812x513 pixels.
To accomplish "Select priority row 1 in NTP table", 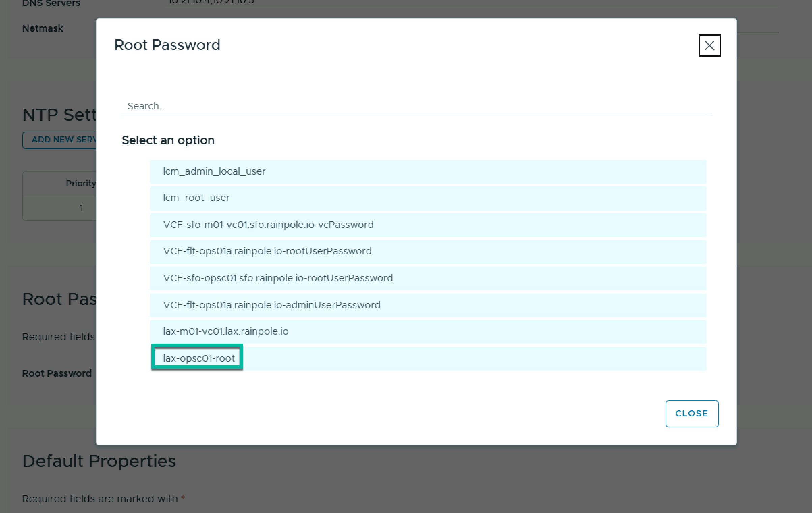I will point(81,208).
